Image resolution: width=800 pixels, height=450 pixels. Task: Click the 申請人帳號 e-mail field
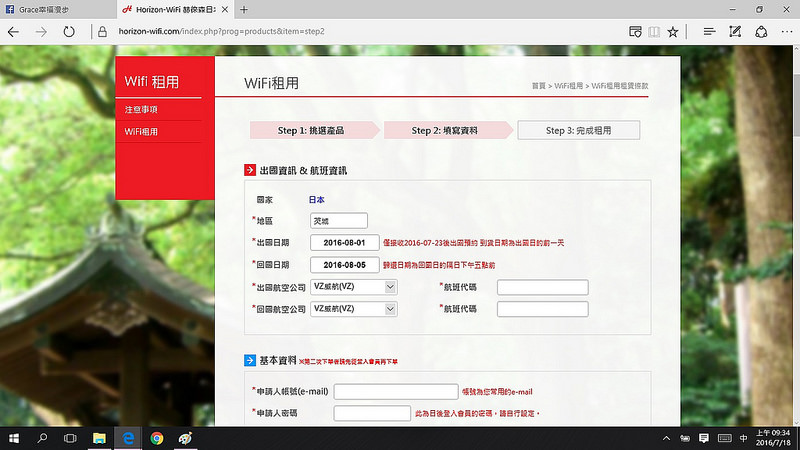coord(396,392)
